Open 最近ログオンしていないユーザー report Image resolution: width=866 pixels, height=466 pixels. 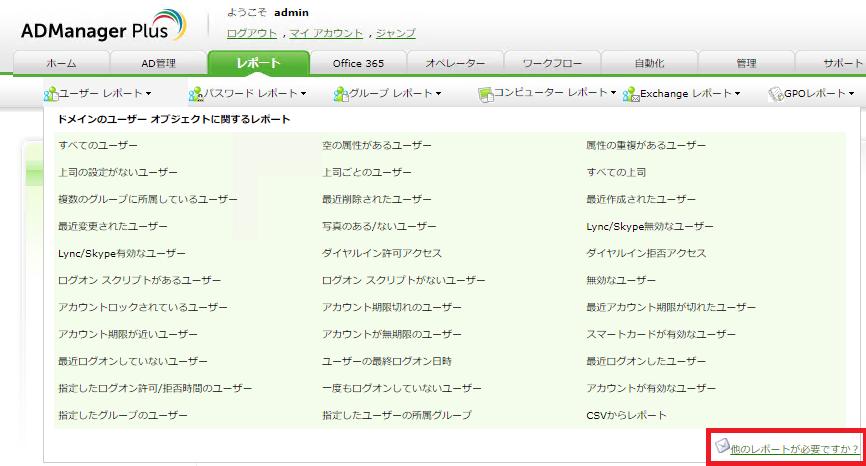(x=133, y=362)
